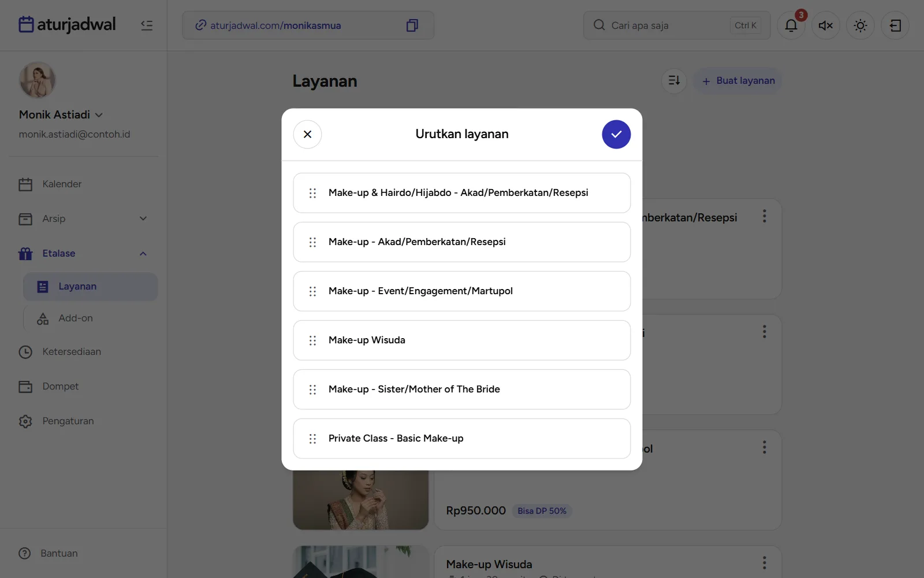This screenshot has width=924, height=578.
Task: Select Make-up - Event/Engagement/Martupol row text
Action: pyautogui.click(x=420, y=291)
